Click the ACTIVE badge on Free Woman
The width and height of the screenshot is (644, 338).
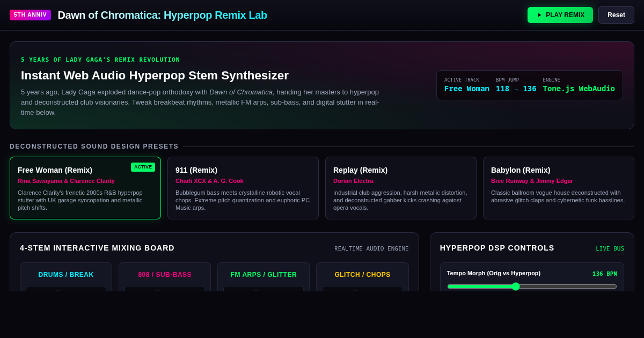click(x=143, y=167)
